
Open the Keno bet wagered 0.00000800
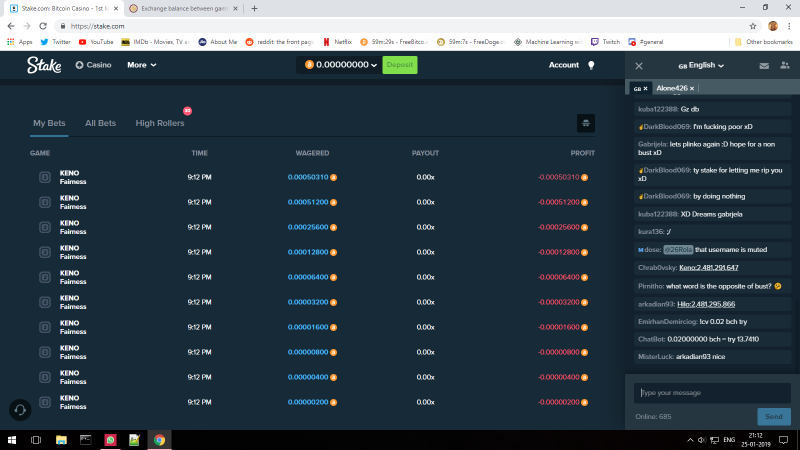pyautogui.click(x=312, y=352)
